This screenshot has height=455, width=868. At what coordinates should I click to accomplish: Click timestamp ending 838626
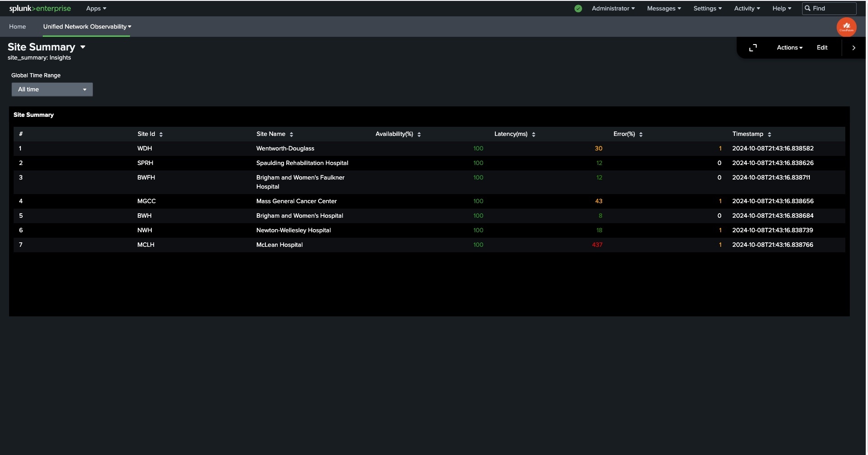click(773, 163)
